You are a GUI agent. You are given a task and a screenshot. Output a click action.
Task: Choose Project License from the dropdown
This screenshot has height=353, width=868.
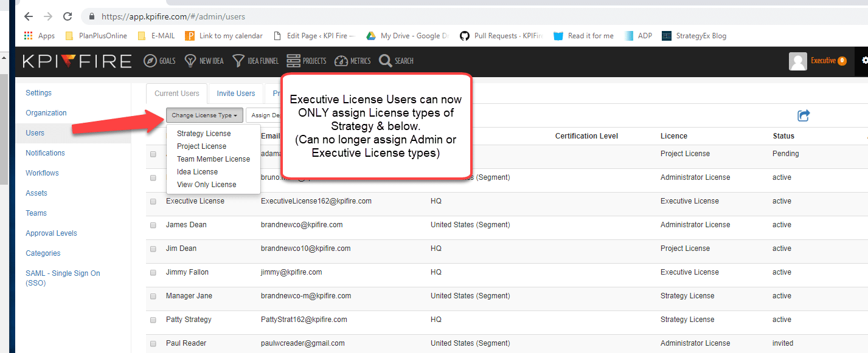(x=201, y=146)
